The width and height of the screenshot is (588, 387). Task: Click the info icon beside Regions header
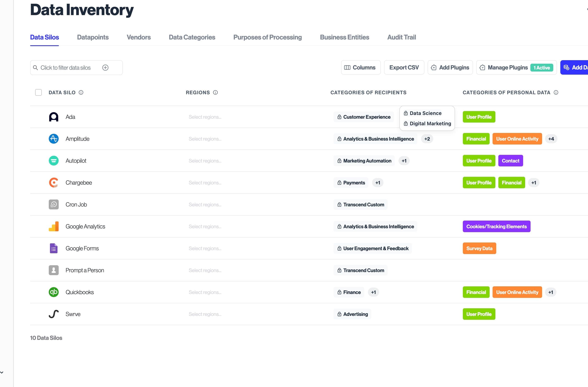point(215,92)
